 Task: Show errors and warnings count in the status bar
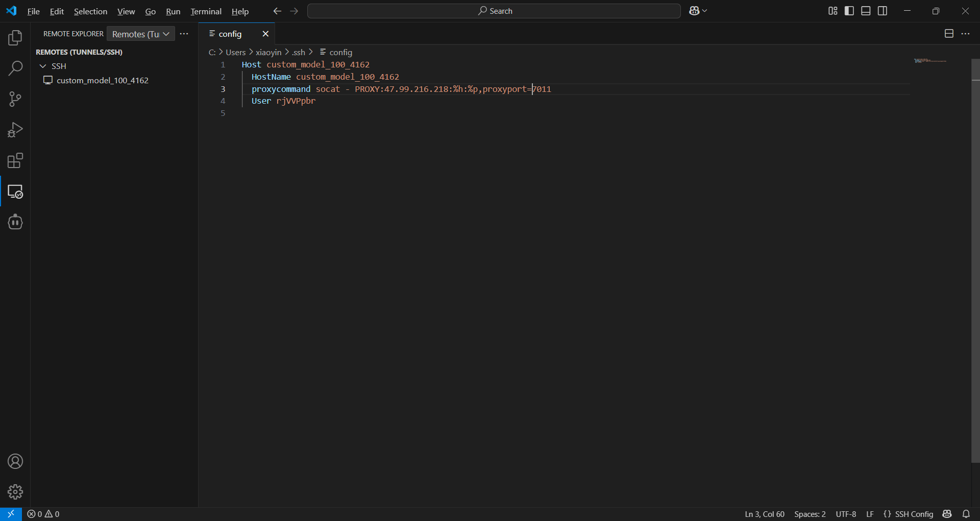(43, 514)
